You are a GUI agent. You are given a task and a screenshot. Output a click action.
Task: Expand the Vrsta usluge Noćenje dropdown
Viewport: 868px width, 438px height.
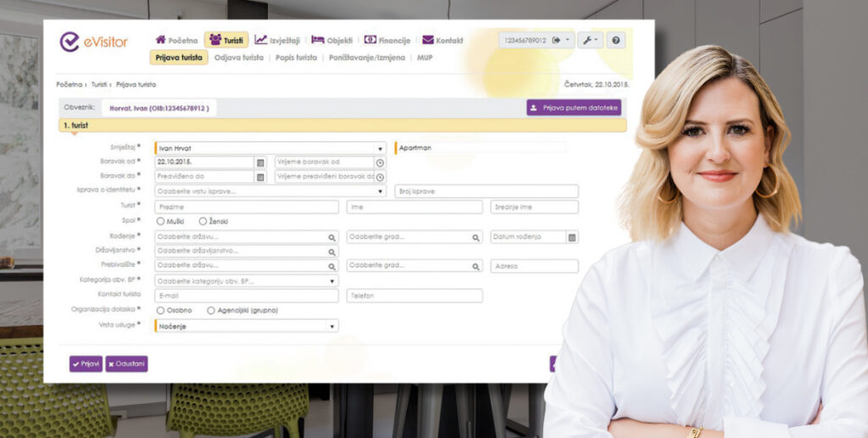tap(331, 325)
